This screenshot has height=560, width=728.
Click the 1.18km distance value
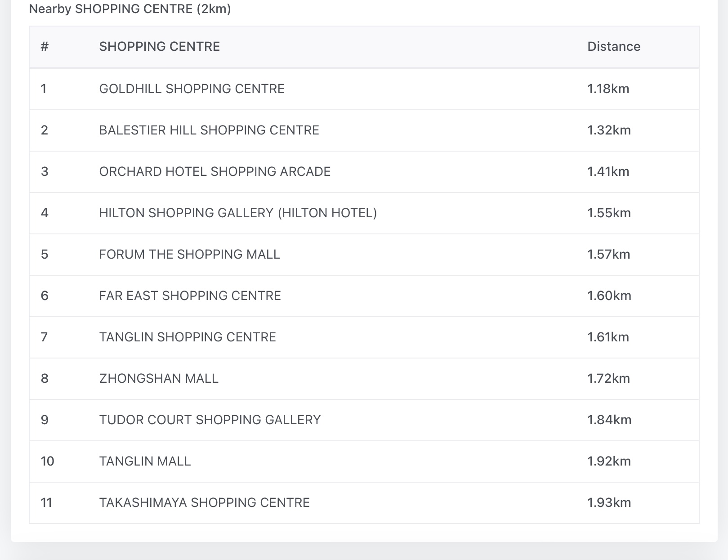[x=608, y=89]
